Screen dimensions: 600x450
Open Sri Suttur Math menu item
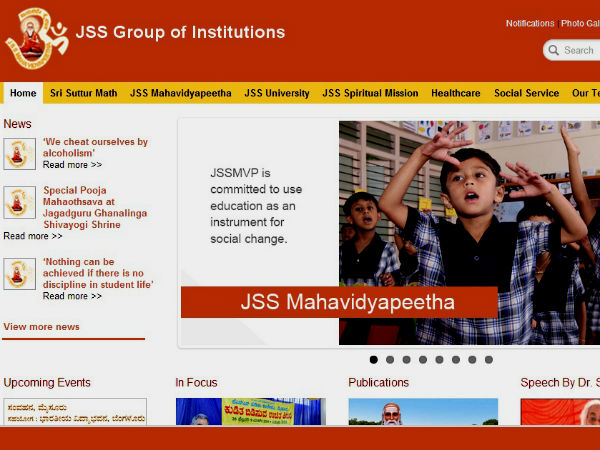pos(84,93)
